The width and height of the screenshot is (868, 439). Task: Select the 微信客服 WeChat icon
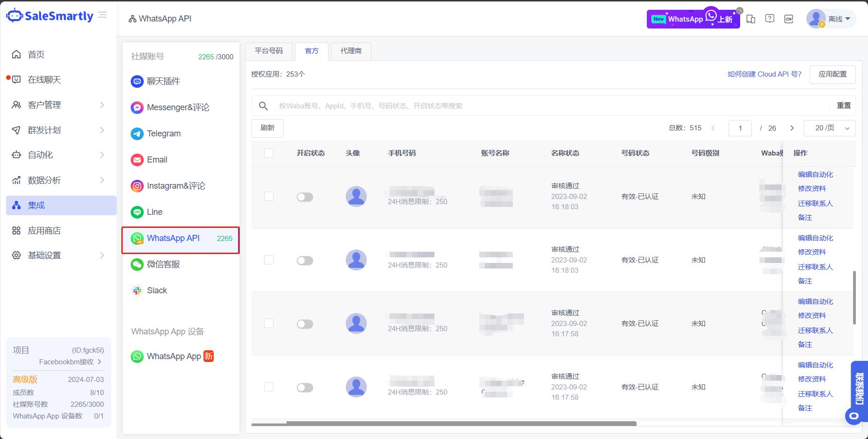coord(137,264)
